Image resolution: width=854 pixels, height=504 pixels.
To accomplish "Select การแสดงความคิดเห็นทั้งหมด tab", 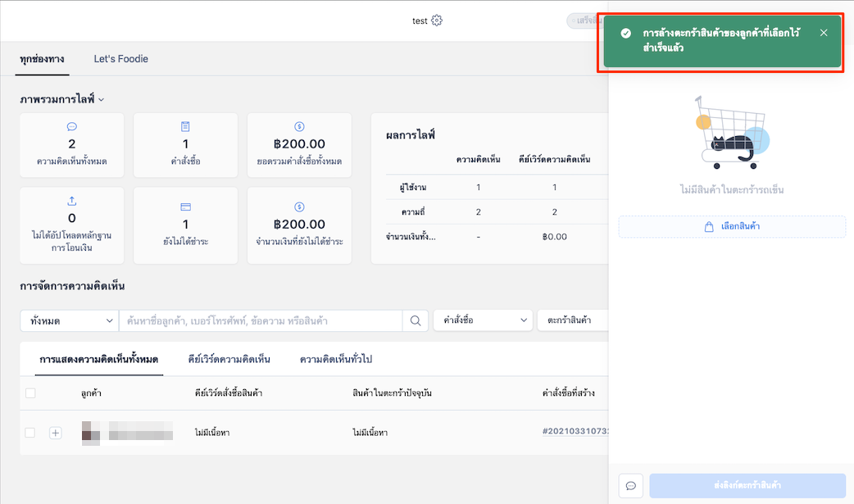I will [99, 360].
